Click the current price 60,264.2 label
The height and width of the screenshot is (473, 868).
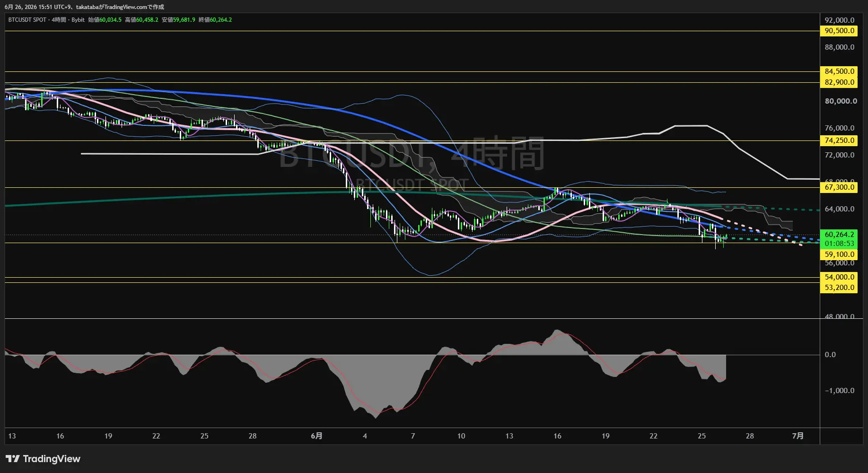click(x=839, y=235)
